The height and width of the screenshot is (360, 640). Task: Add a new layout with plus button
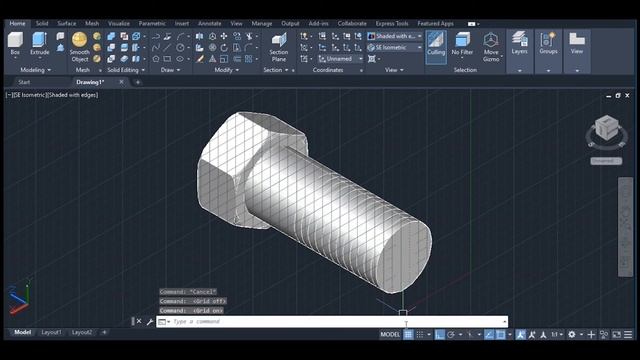104,332
